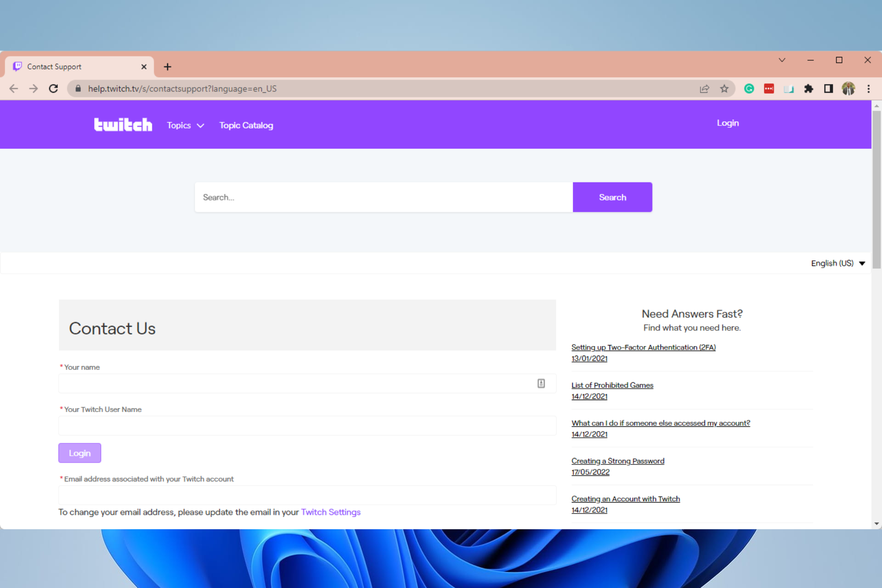Click the scrollbar down arrow
The height and width of the screenshot is (588, 882).
click(876, 524)
